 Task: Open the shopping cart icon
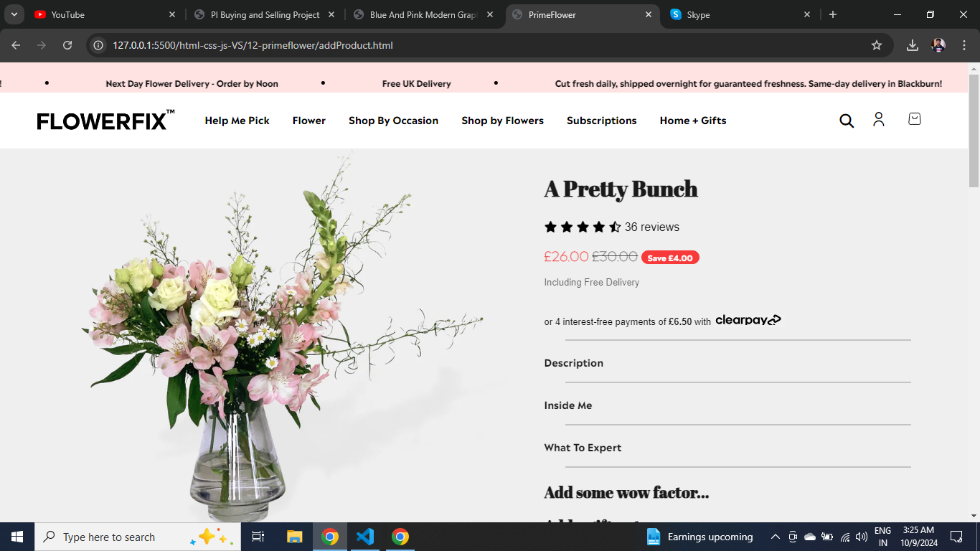click(914, 119)
